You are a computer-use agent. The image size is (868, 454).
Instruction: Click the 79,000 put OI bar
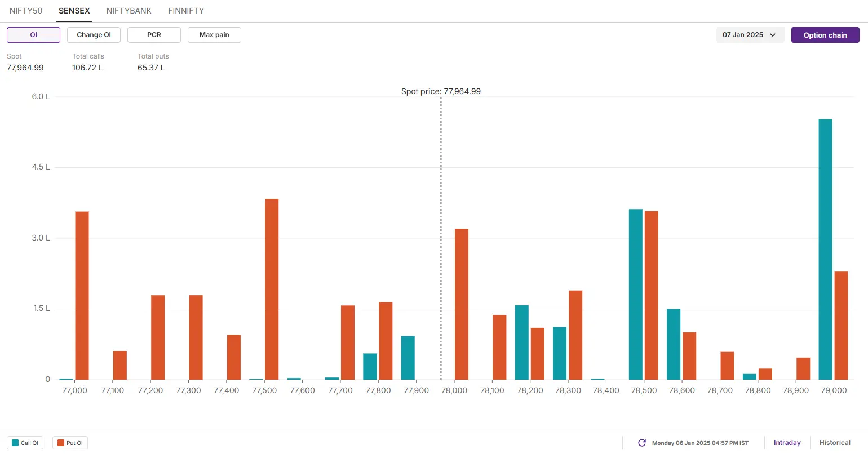(841, 326)
